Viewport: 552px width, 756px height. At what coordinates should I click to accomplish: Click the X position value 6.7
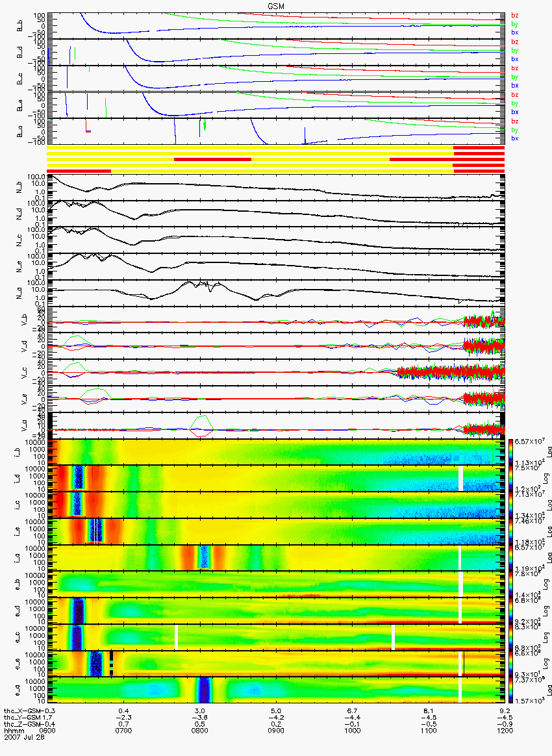click(x=353, y=711)
